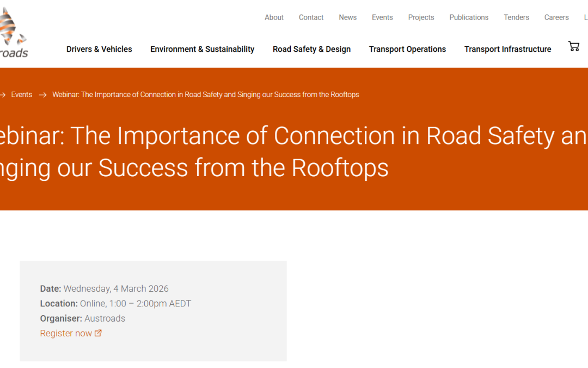The height and width of the screenshot is (368, 588).
Task: Open the Projects page
Action: tap(421, 17)
